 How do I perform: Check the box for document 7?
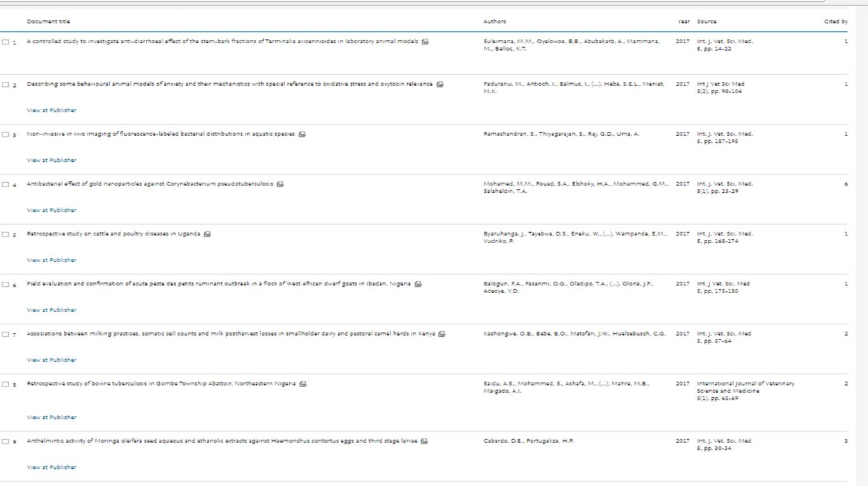tap(6, 334)
